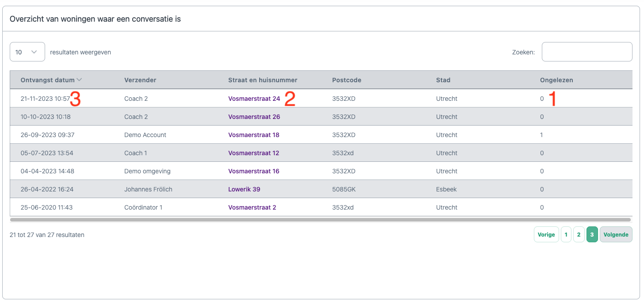Image resolution: width=644 pixels, height=302 pixels.
Task: Open the results-per-page dropdown showing 10
Action: 27,52
